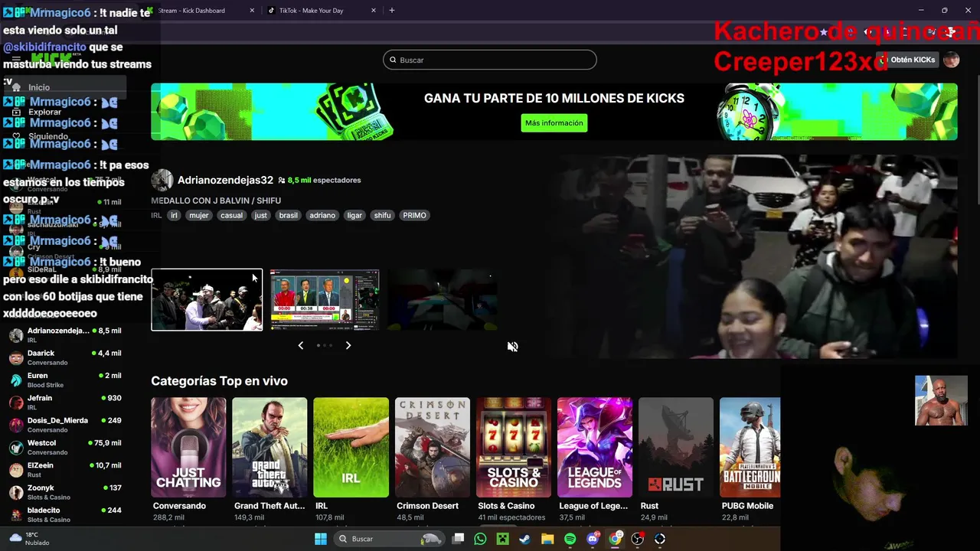Open the Grand Theft Auto category card
The image size is (980, 551).
(269, 448)
